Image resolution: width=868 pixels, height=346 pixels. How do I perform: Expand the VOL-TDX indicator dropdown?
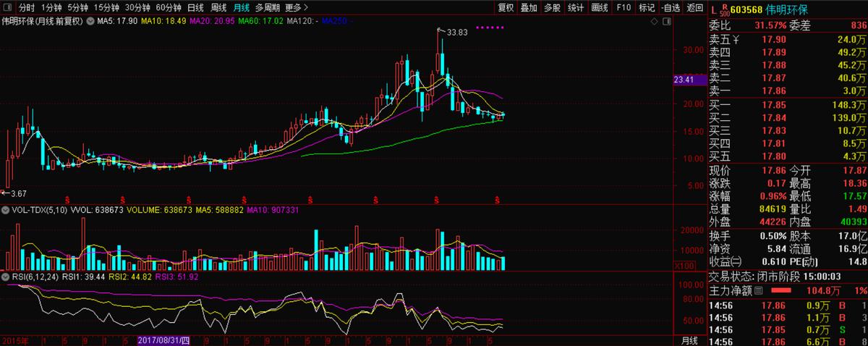tap(7, 211)
